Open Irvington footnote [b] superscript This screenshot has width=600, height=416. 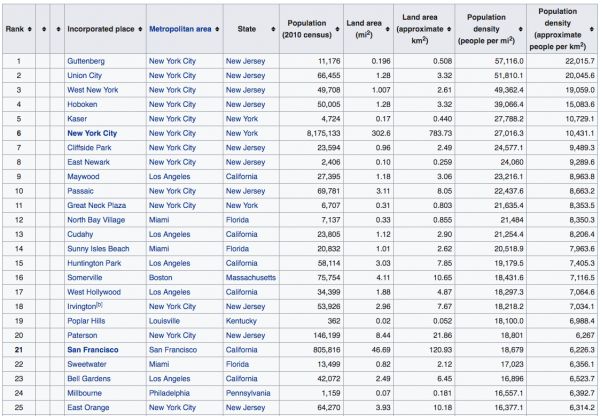pos(99,305)
